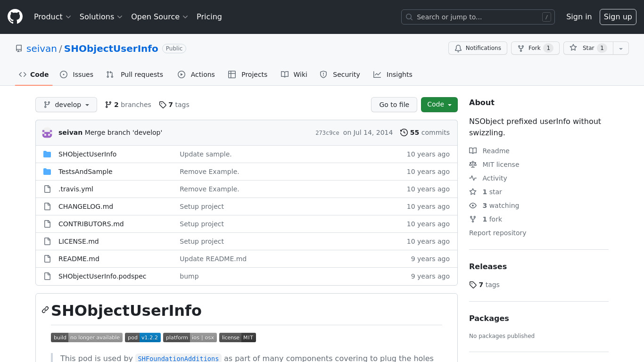Expand the develop branch selector
Viewport: 644px width, 362px height.
66,105
